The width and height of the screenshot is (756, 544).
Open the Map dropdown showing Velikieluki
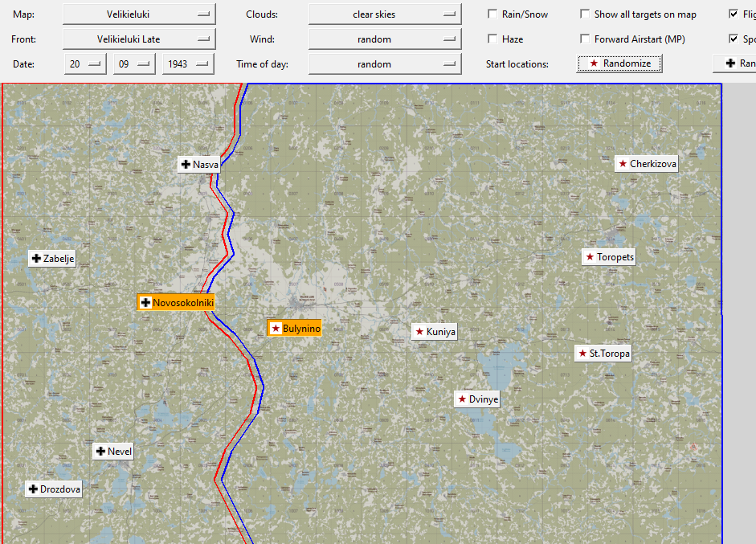click(x=139, y=14)
